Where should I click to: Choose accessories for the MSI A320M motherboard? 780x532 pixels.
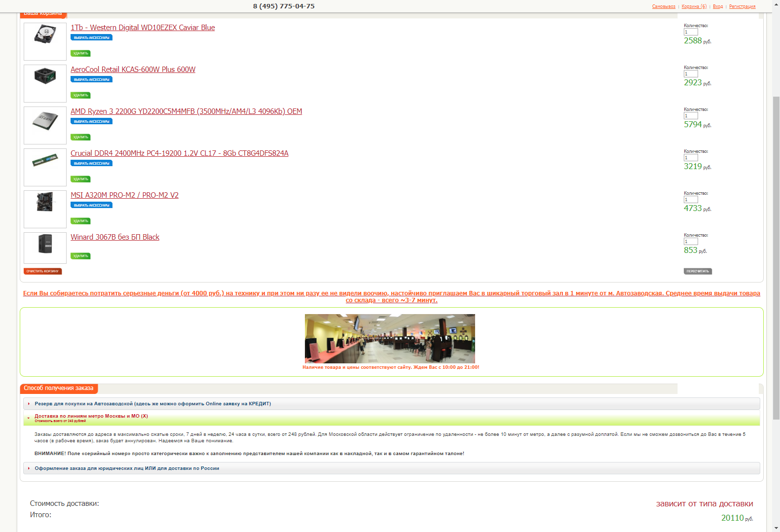(91, 205)
